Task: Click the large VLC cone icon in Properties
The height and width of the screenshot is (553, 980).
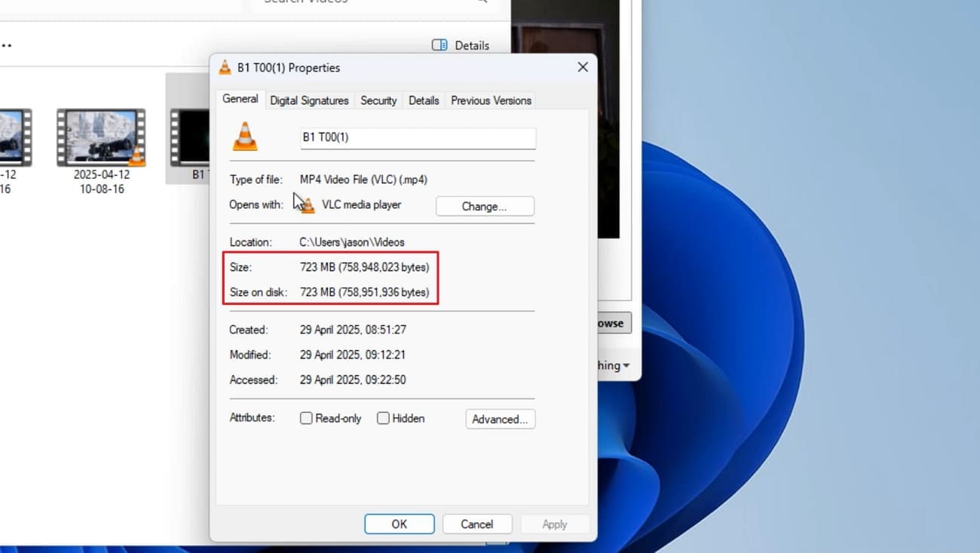Action: coord(244,137)
